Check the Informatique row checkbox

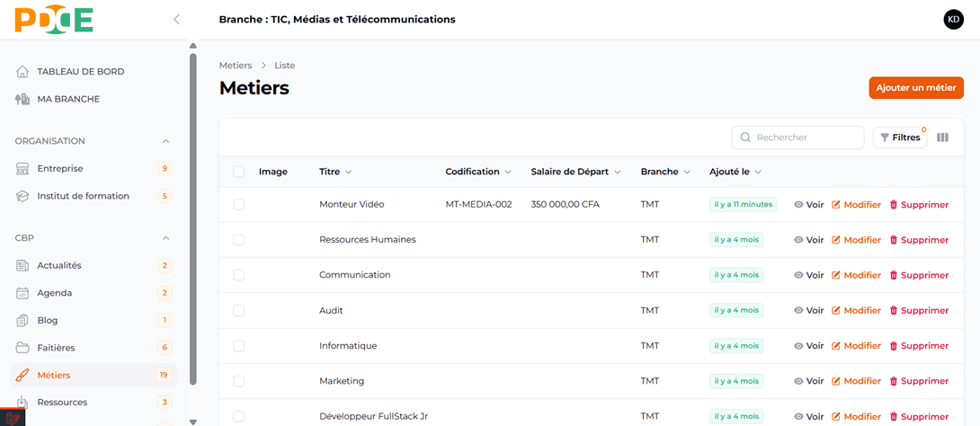pos(239,345)
